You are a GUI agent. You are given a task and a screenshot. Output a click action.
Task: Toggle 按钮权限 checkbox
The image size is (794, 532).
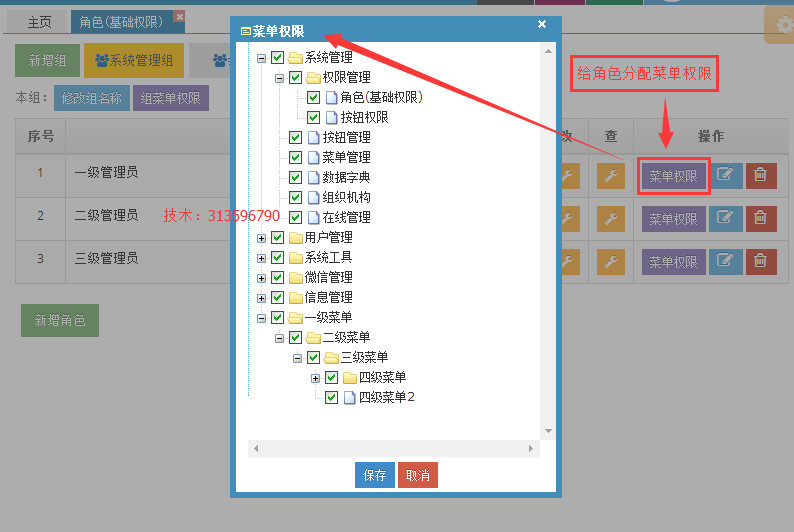coord(313,117)
